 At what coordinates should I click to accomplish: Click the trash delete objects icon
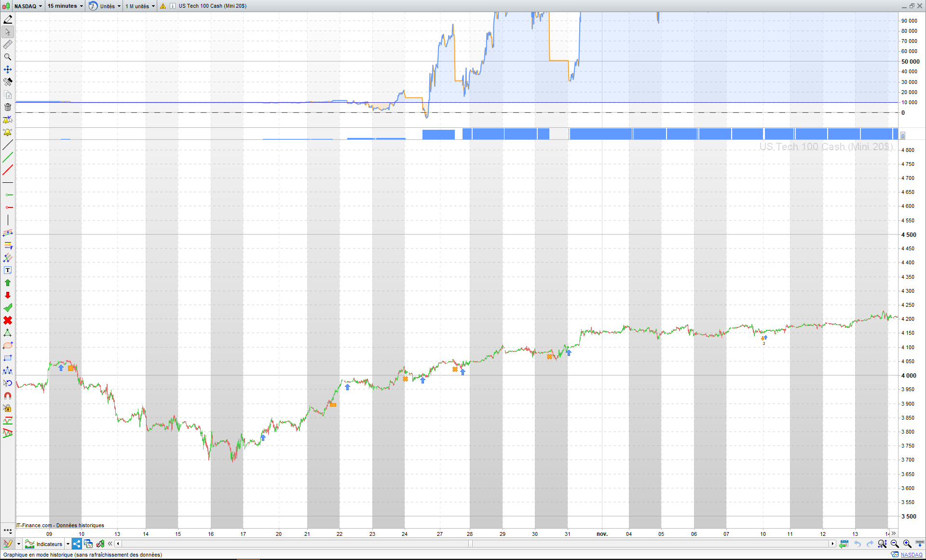click(8, 107)
